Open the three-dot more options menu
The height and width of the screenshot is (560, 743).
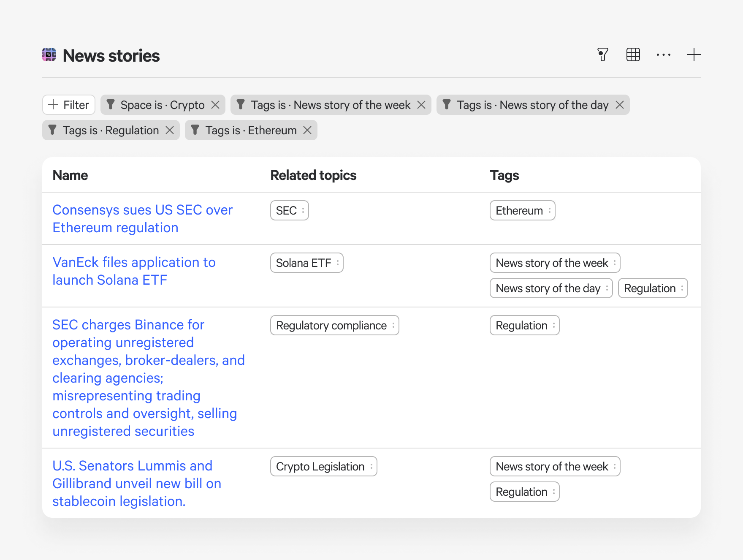664,55
